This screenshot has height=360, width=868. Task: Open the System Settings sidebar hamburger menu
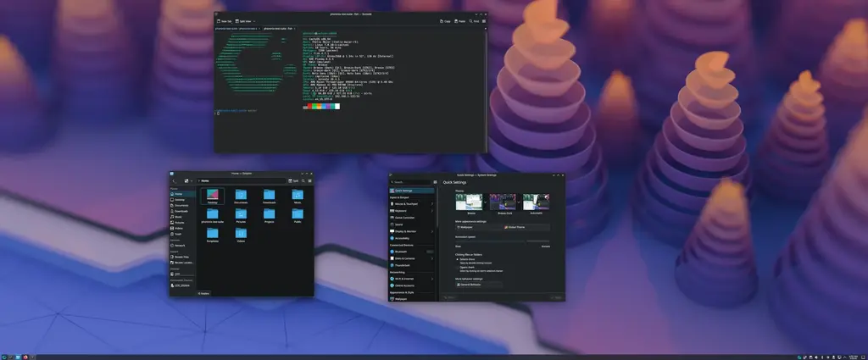[435, 182]
